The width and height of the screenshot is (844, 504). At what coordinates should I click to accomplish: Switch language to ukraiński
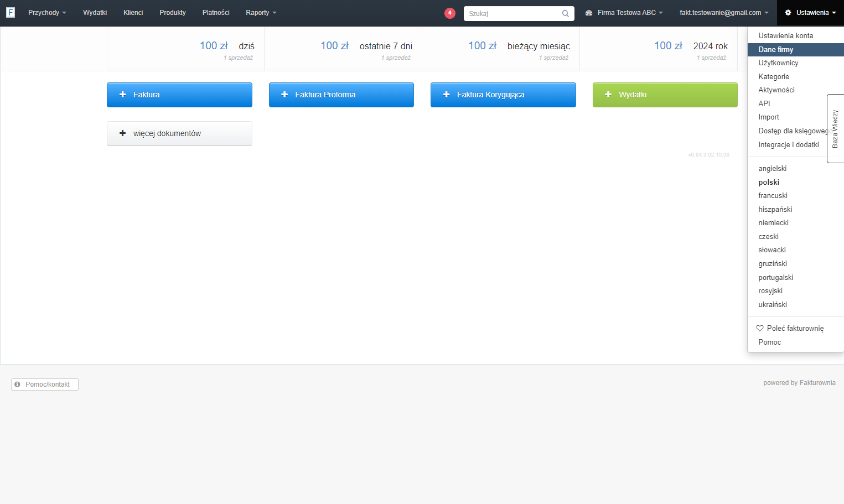pos(795,304)
